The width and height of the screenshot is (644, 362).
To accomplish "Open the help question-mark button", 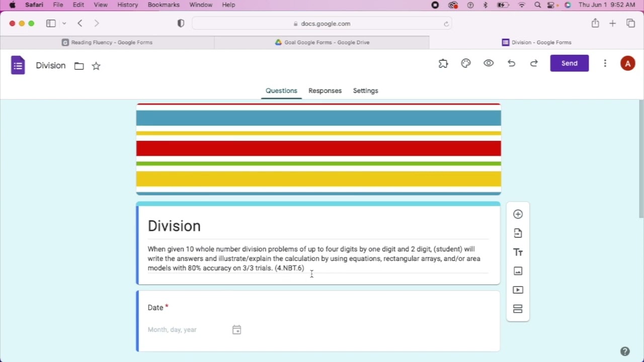I will point(625,351).
